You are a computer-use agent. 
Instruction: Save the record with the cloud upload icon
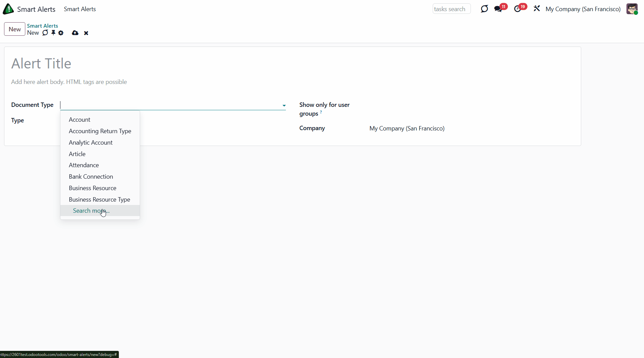tap(75, 33)
